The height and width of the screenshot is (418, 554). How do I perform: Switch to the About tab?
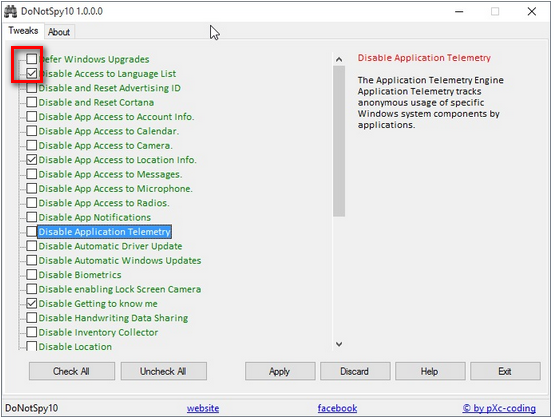pyautogui.click(x=59, y=32)
